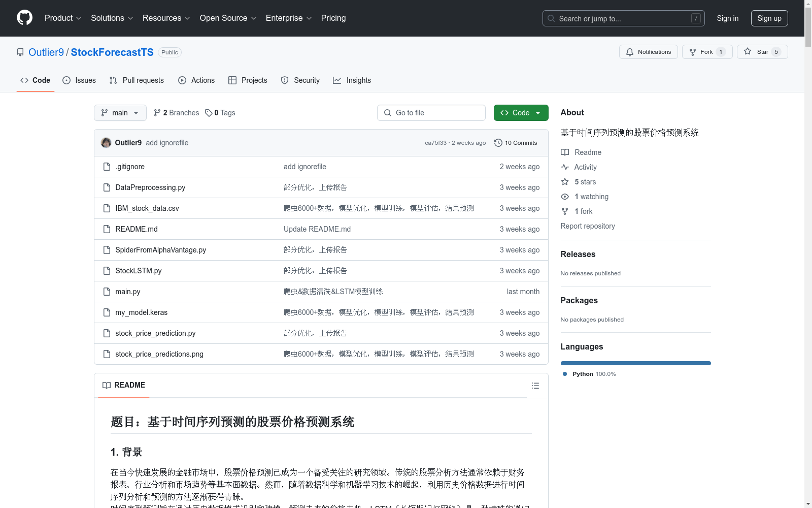The width and height of the screenshot is (812, 508).
Task: Open my_model.keras file
Action: coord(141,312)
